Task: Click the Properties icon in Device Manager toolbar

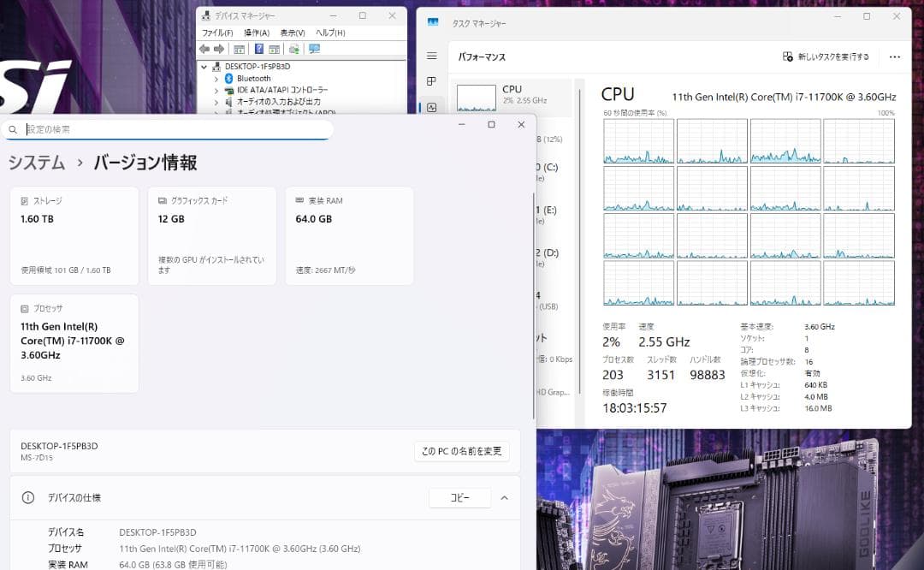Action: click(x=275, y=50)
